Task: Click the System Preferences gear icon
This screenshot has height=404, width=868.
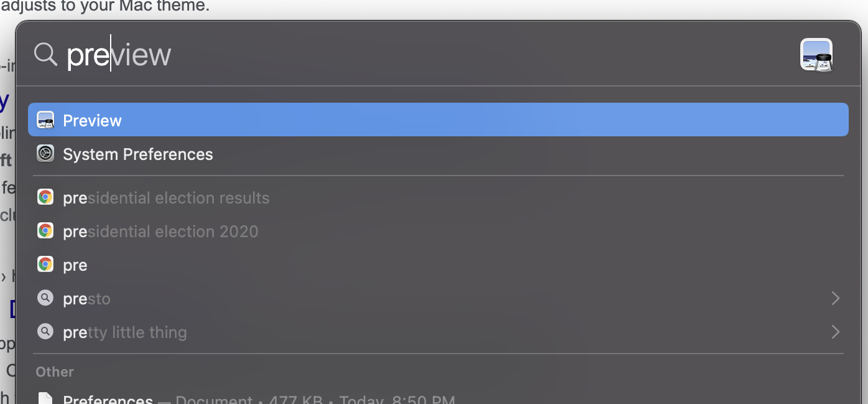Action: pos(45,154)
